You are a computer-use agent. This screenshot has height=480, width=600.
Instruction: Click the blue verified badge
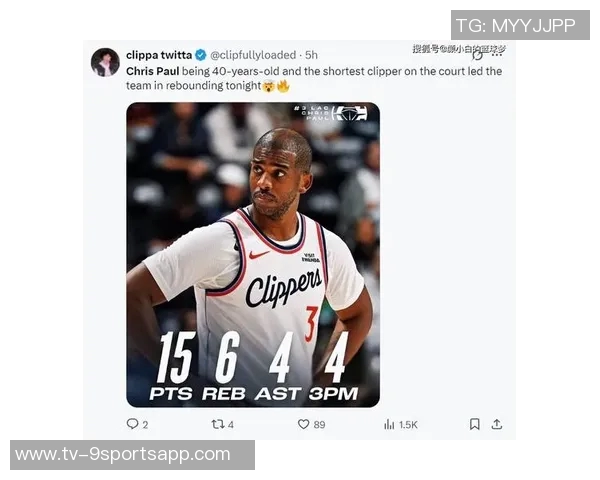201,55
